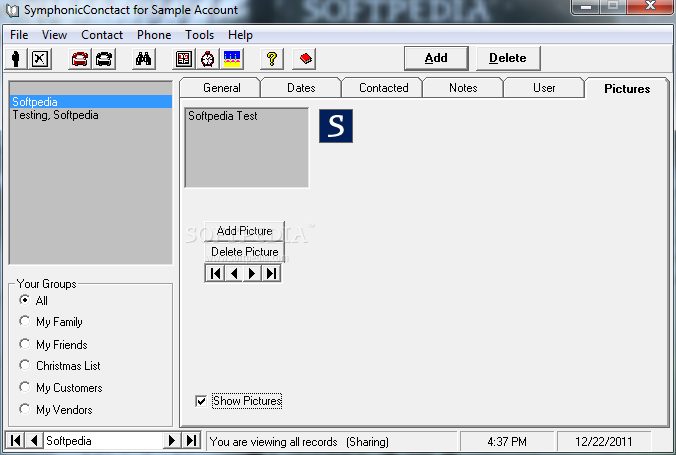Switch to the Contacted tab
Viewport: 676px width, 455px height.
pos(383,88)
